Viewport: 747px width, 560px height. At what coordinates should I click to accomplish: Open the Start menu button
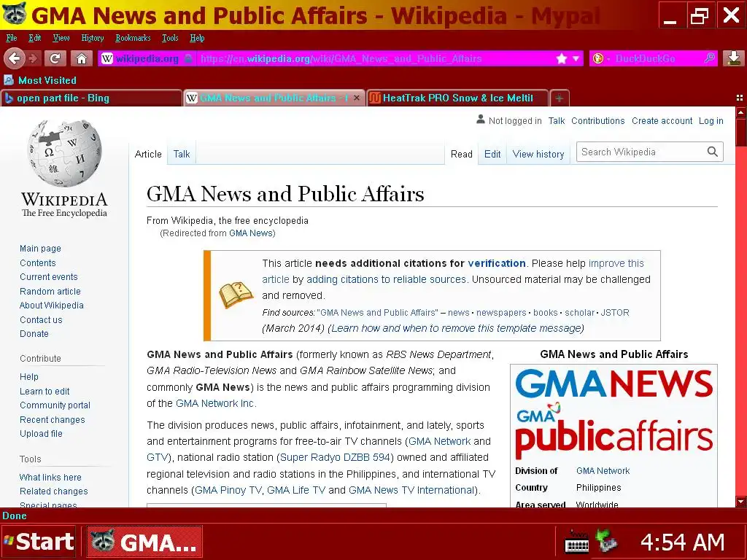point(39,542)
